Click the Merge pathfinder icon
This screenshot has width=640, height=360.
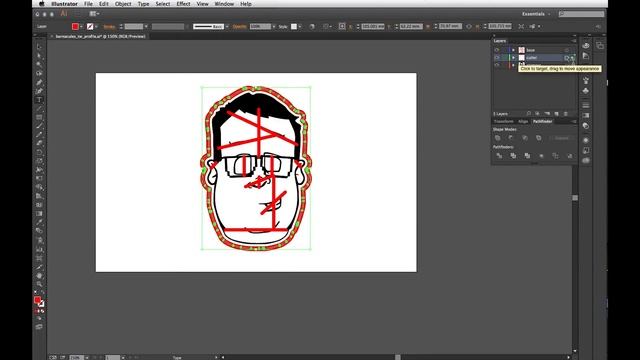(x=527, y=156)
